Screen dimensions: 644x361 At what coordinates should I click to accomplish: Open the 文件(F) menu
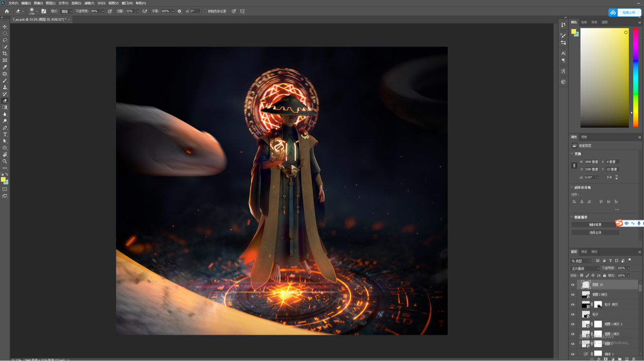pos(13,3)
